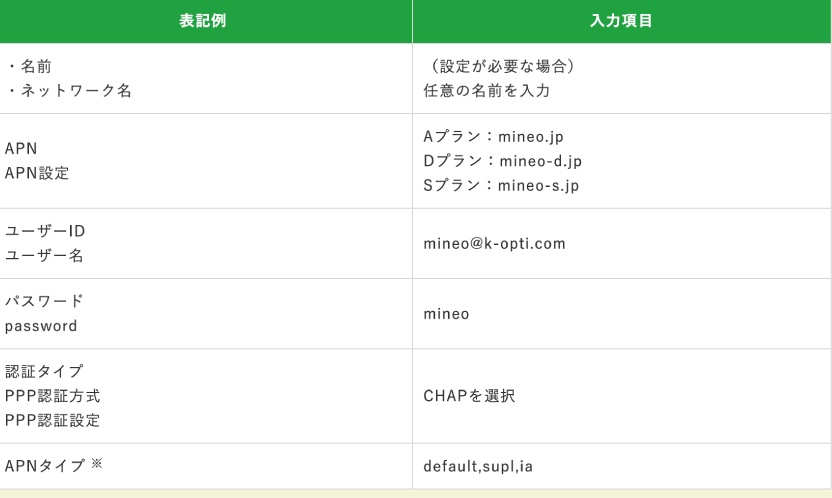Image resolution: width=832 pixels, height=498 pixels.
Task: Click the 入力項目 column header
Action: coord(622,21)
